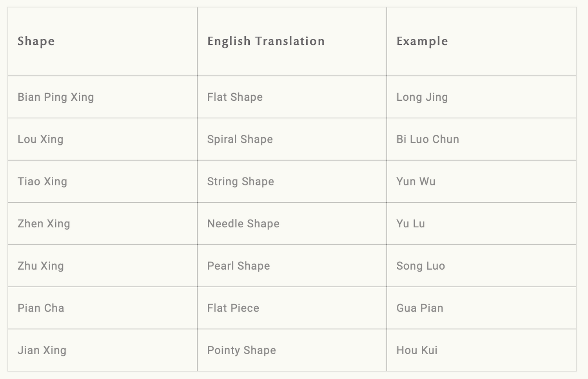The image size is (588, 379).
Task: Select the Lou Xing cell
Action: pos(103,139)
